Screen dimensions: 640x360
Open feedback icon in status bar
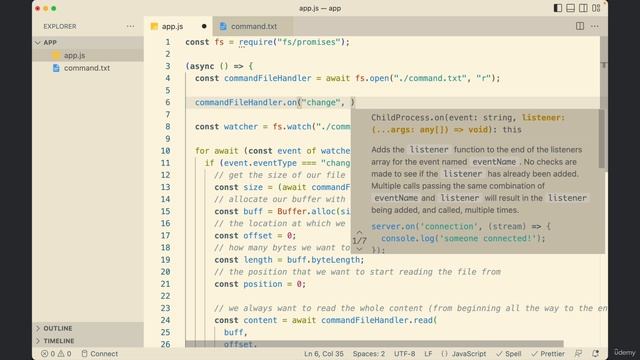pos(578,353)
